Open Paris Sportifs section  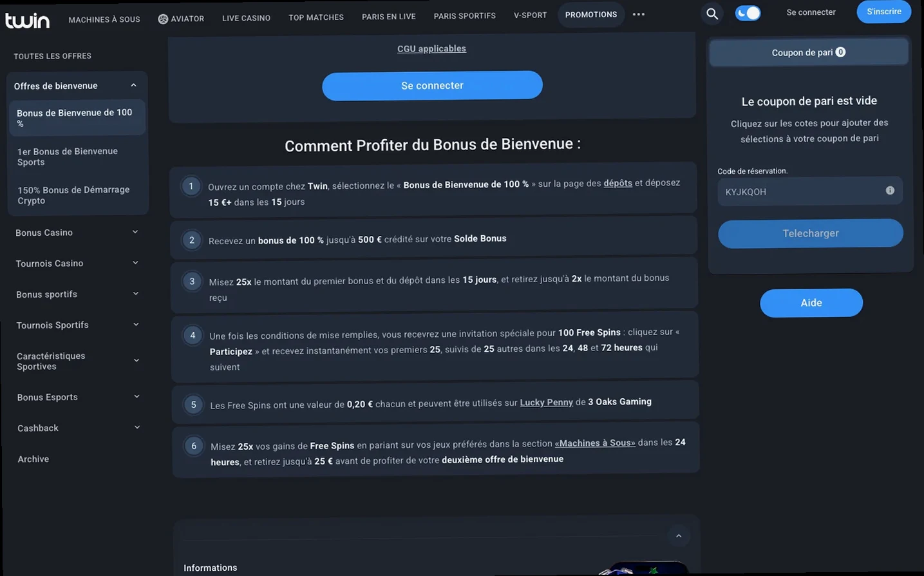coord(465,15)
